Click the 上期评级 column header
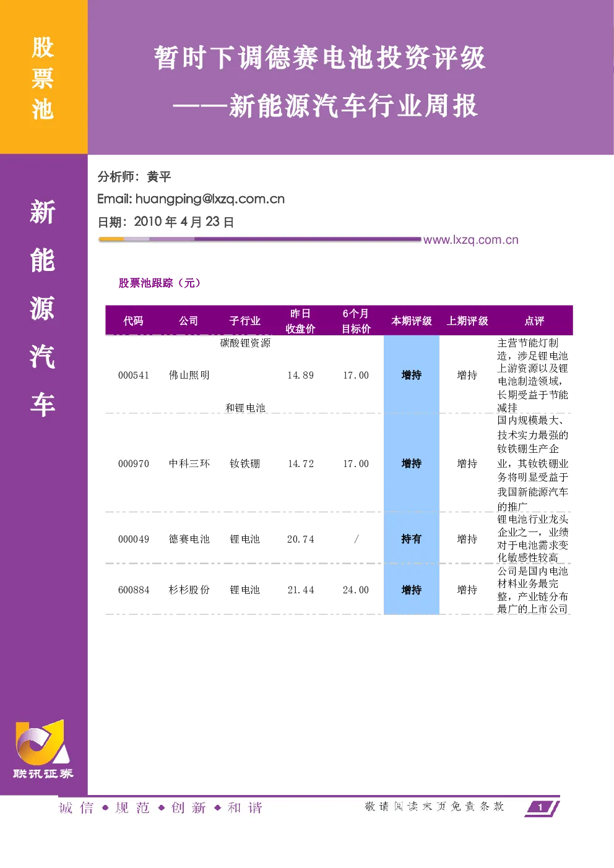 (467, 321)
